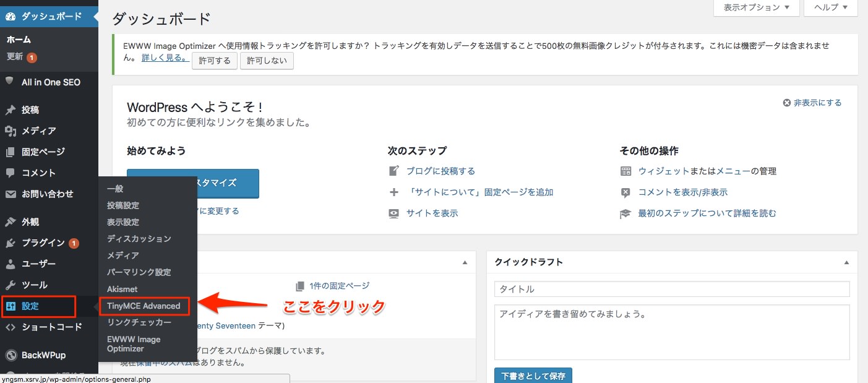This screenshot has height=383, width=868.
Task: Click the pages icon next to 固定ページ
Action: point(10,152)
